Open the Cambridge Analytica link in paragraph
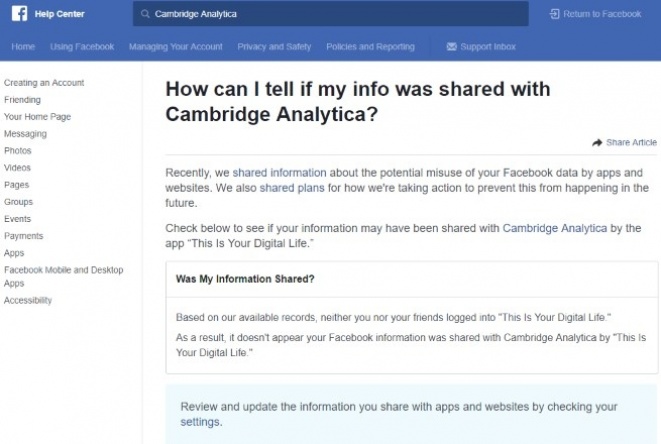The height and width of the screenshot is (444, 661). click(x=555, y=228)
